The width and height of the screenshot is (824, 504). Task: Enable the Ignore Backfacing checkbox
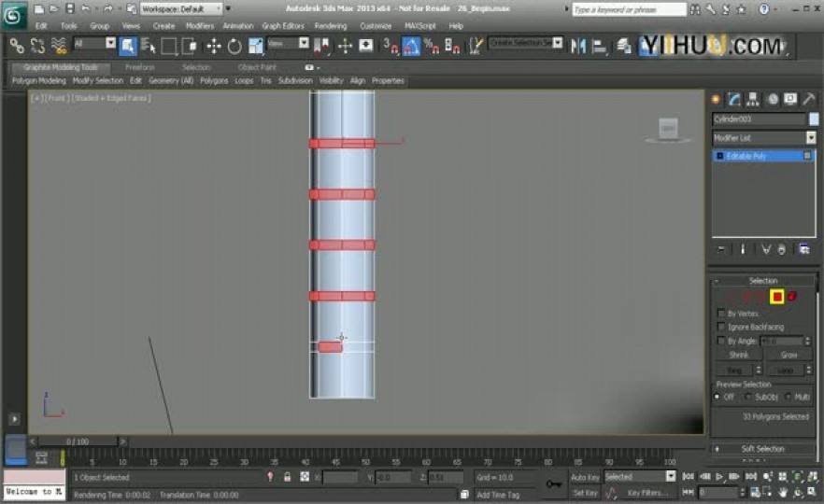(x=721, y=327)
